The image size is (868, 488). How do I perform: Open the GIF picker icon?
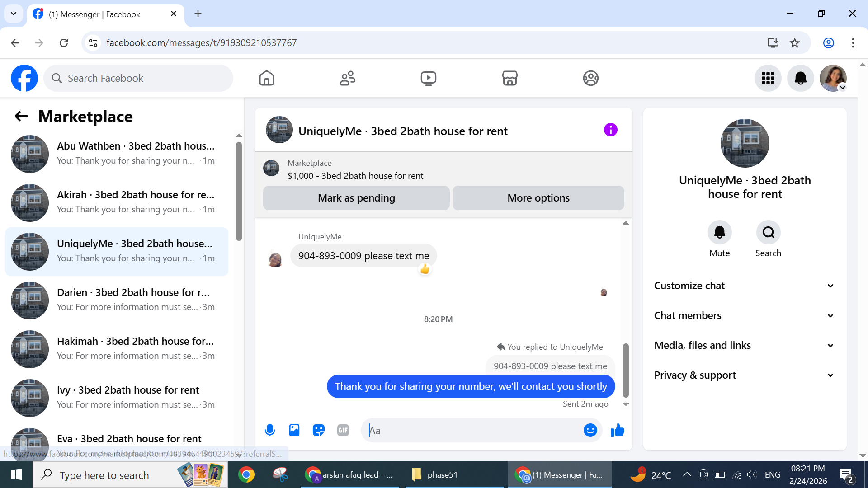pos(343,430)
